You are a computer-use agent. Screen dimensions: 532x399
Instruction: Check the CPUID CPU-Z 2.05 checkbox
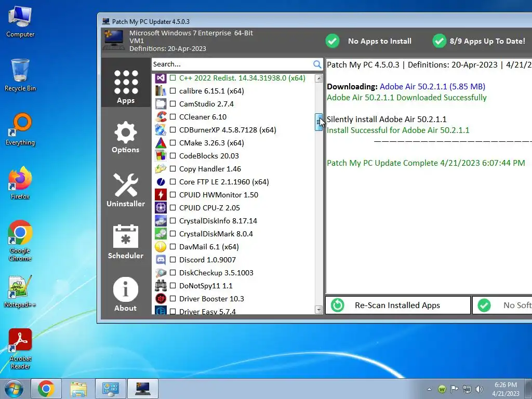(x=172, y=208)
